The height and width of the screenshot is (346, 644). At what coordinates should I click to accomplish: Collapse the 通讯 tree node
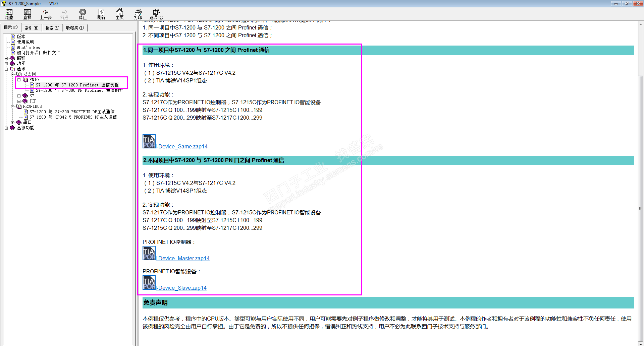(6, 69)
